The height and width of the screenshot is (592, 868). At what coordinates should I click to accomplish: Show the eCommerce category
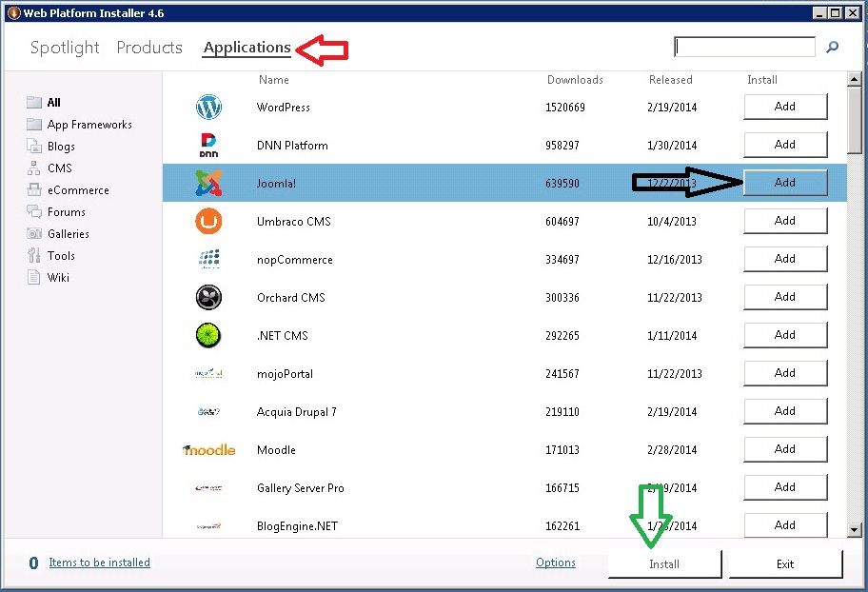click(x=78, y=190)
